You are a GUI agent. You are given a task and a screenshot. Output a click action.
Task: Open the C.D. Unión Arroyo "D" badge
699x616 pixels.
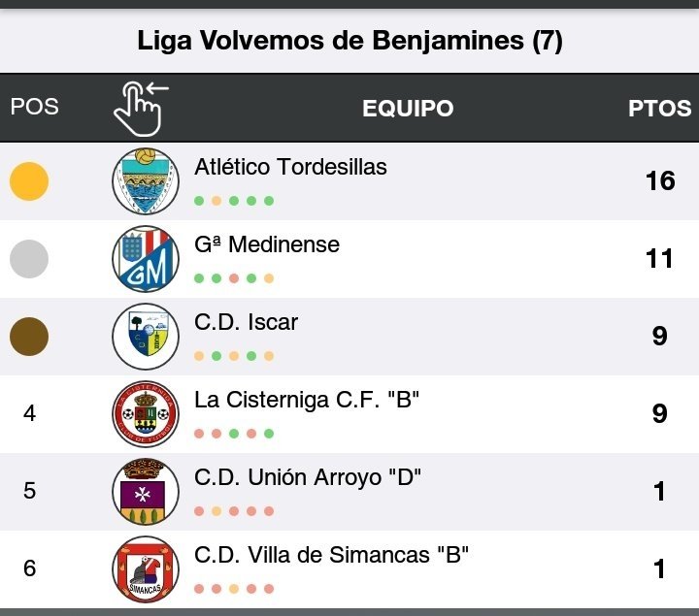tap(146, 491)
